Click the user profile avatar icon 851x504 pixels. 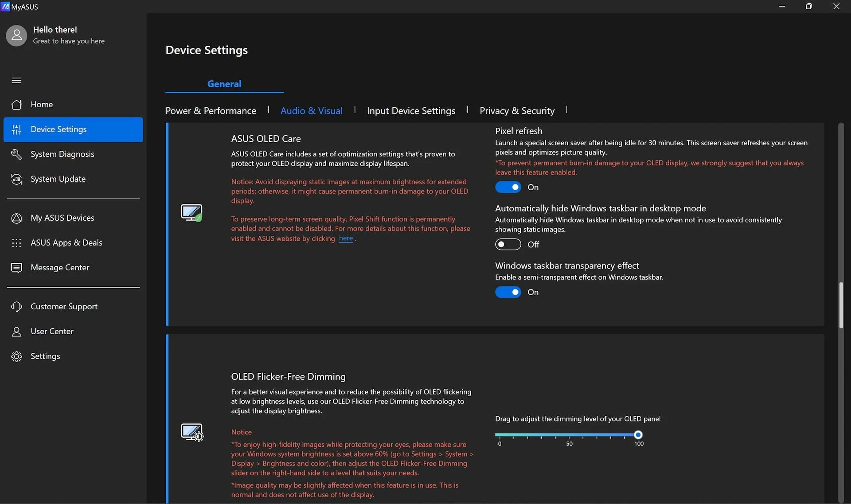(16, 35)
